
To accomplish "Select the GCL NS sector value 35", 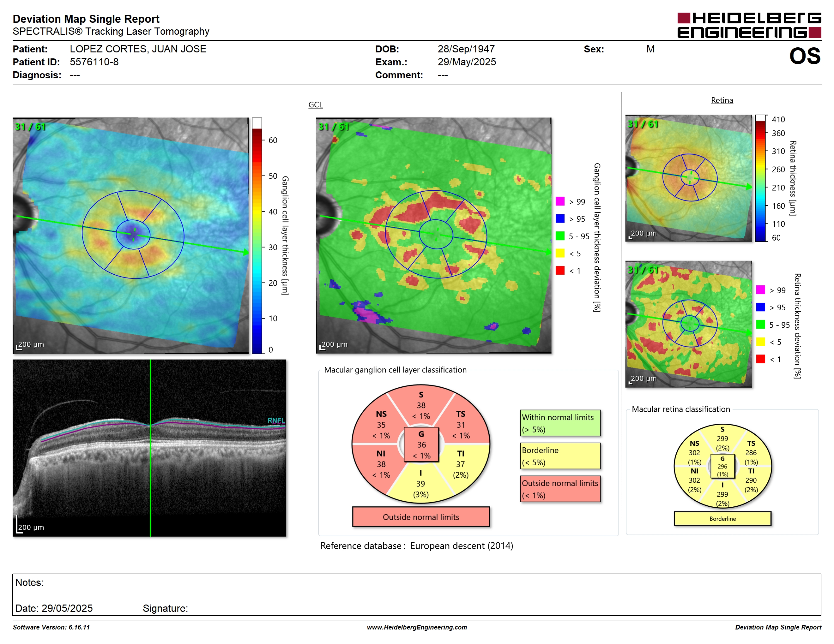I will coord(381,425).
